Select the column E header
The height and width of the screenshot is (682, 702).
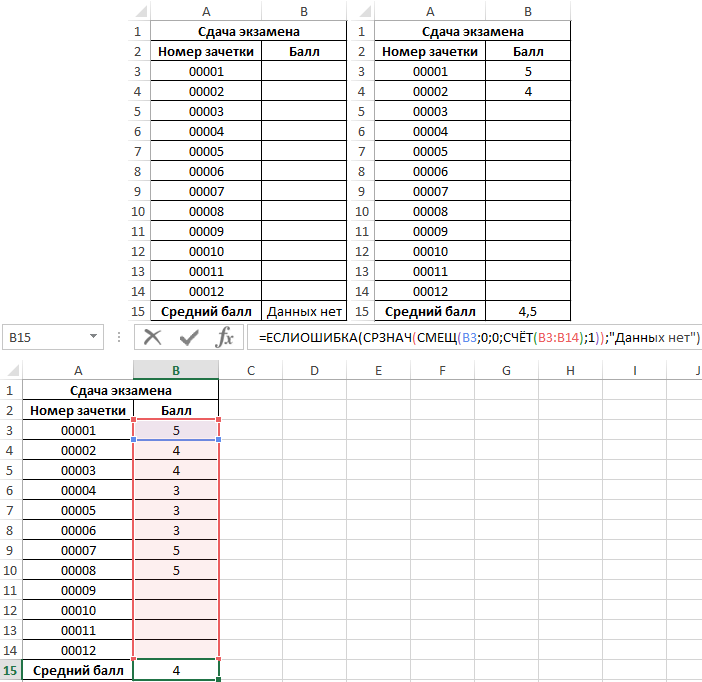tap(378, 370)
